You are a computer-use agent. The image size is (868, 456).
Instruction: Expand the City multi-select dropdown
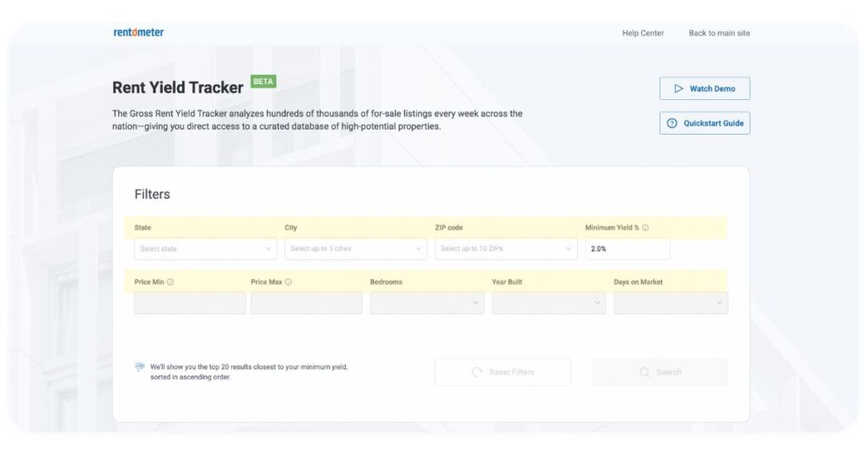[355, 249]
